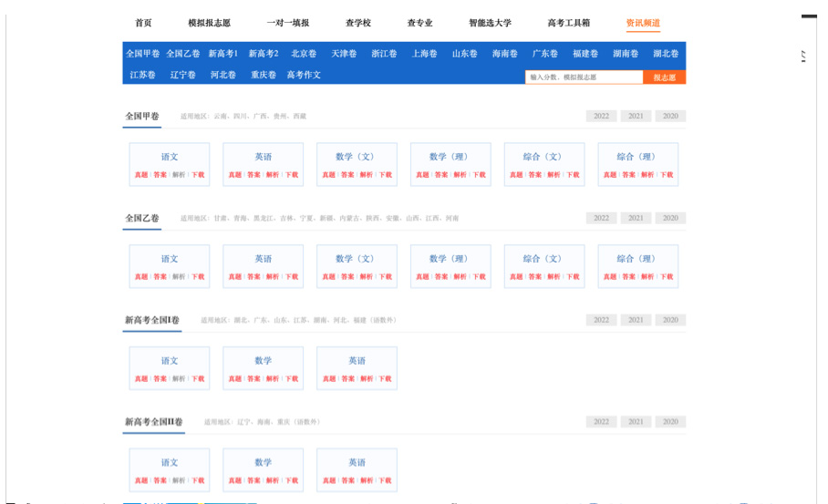Select 查学校 in the top navigation

[357, 23]
